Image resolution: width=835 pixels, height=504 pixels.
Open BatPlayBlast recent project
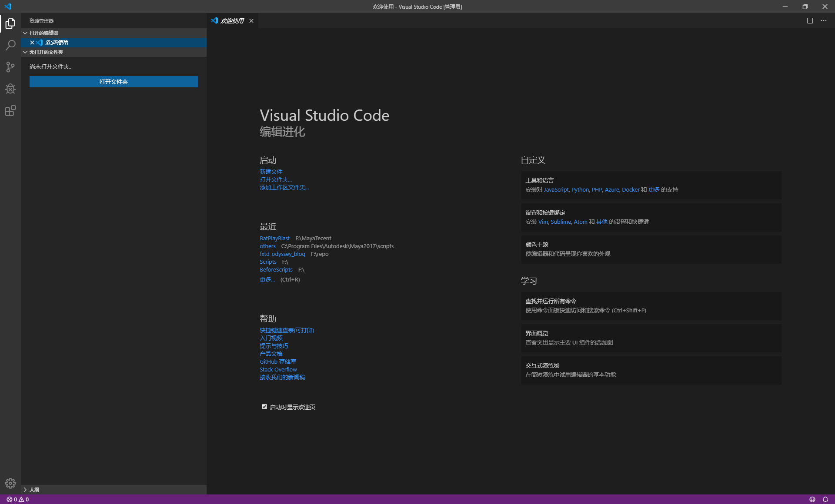pos(274,238)
